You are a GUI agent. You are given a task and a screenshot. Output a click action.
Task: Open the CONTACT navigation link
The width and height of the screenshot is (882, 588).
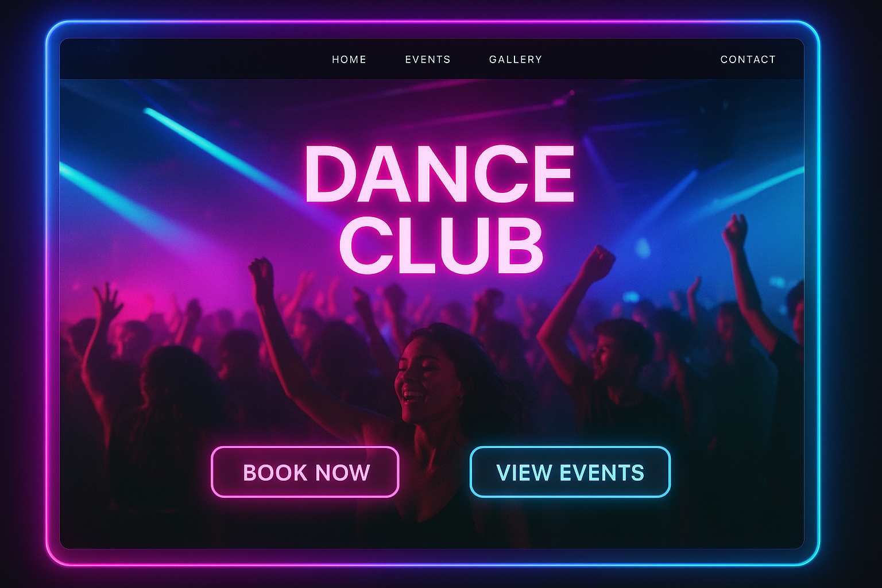point(748,59)
